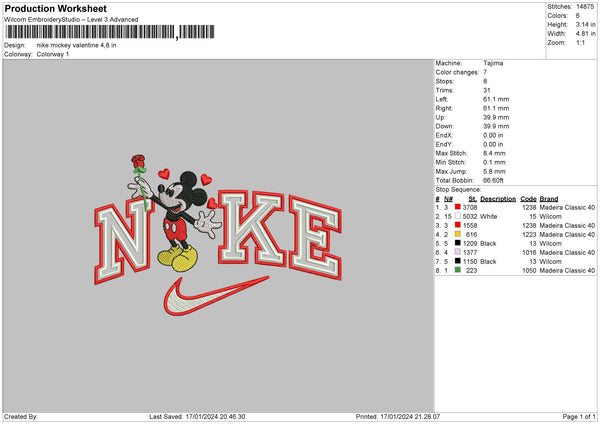Select the Down row value 39.9 mm
Viewport: 600px width, 424px height.
click(x=496, y=126)
